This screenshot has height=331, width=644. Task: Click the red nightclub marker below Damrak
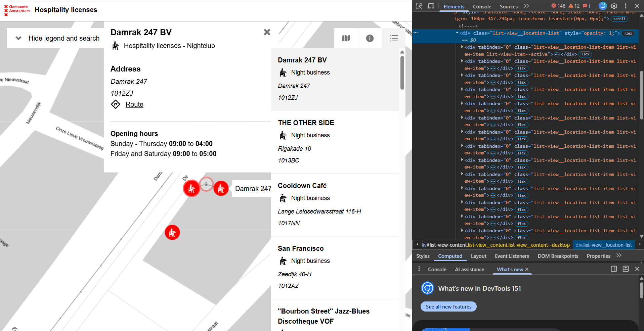coord(172,232)
